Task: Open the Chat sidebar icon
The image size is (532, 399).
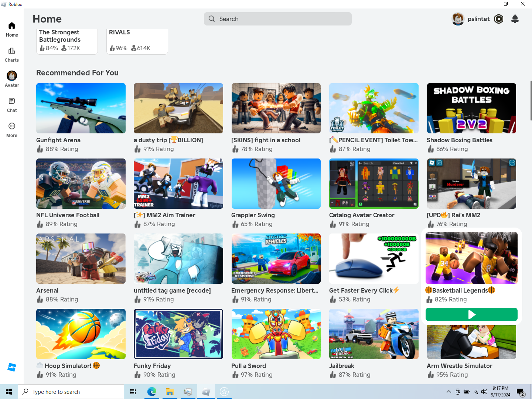Action: point(12,101)
